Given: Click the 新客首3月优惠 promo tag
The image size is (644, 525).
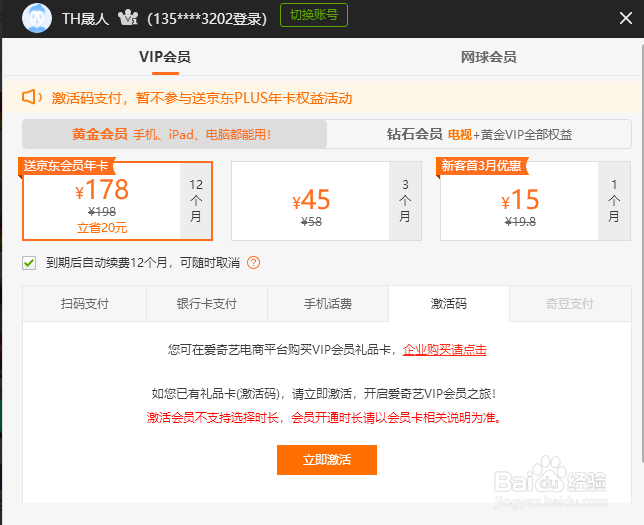Looking at the screenshot, I should [481, 166].
